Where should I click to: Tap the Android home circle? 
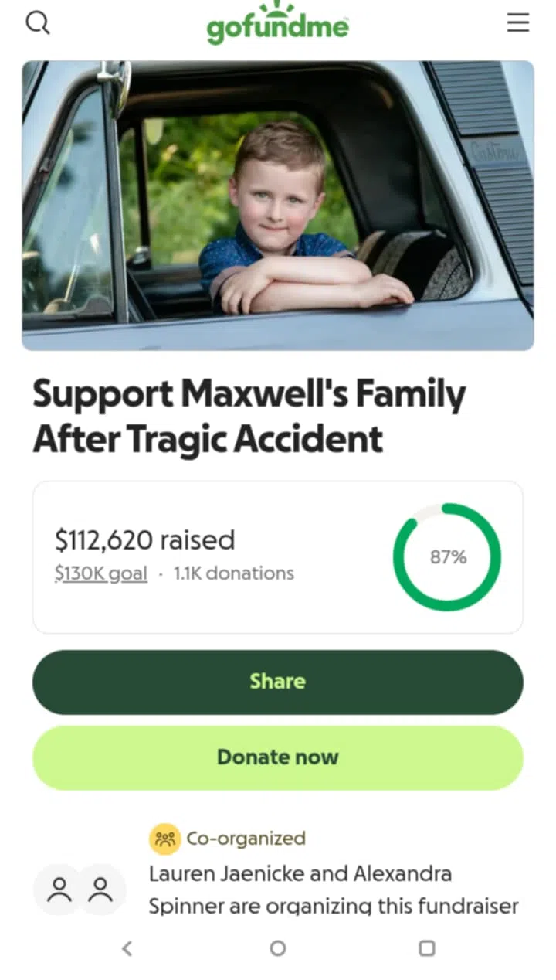[278, 948]
